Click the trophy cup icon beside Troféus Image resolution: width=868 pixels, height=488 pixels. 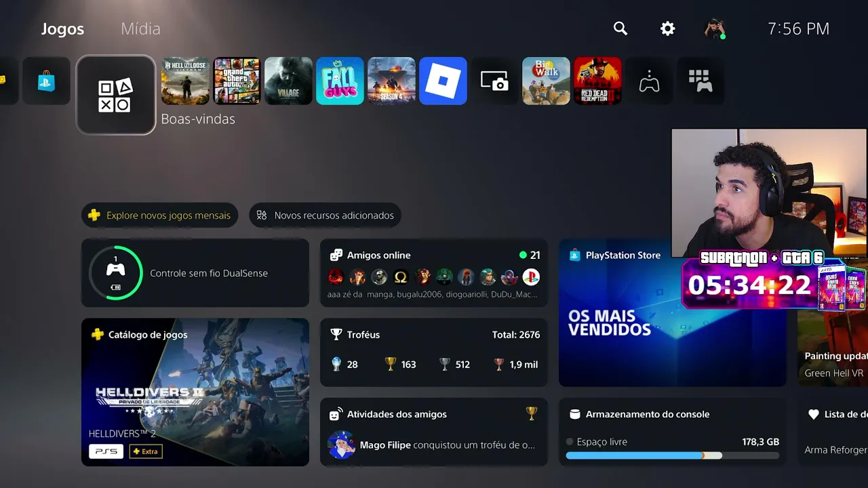pos(336,335)
